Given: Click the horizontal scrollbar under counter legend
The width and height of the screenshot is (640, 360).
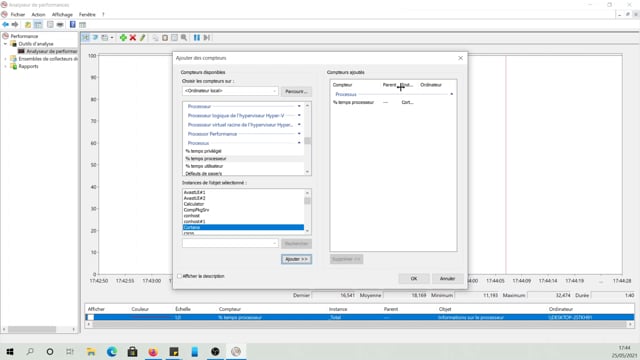Looking at the screenshot, I should [359, 324].
